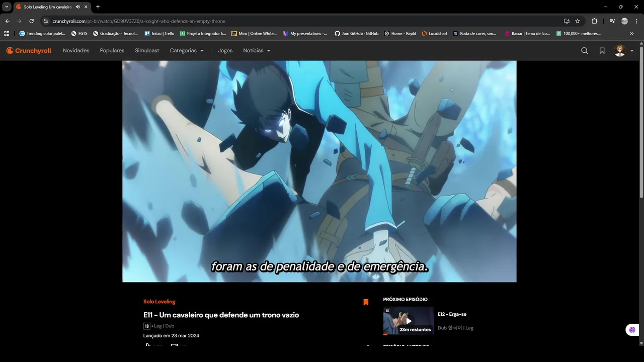This screenshot has height=362, width=644.
Task: Click E11 episode title text
Action: tap(221, 315)
